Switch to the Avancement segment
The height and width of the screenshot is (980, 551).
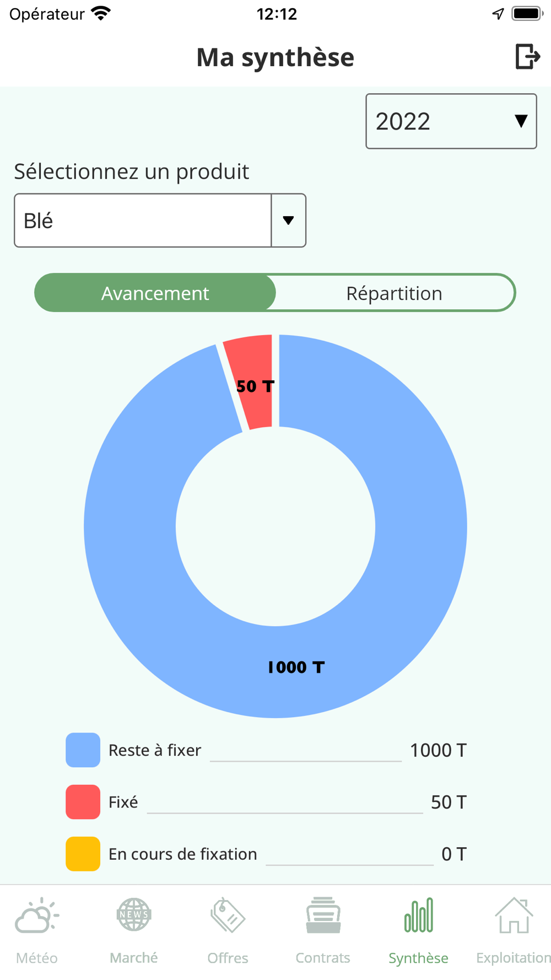155,293
